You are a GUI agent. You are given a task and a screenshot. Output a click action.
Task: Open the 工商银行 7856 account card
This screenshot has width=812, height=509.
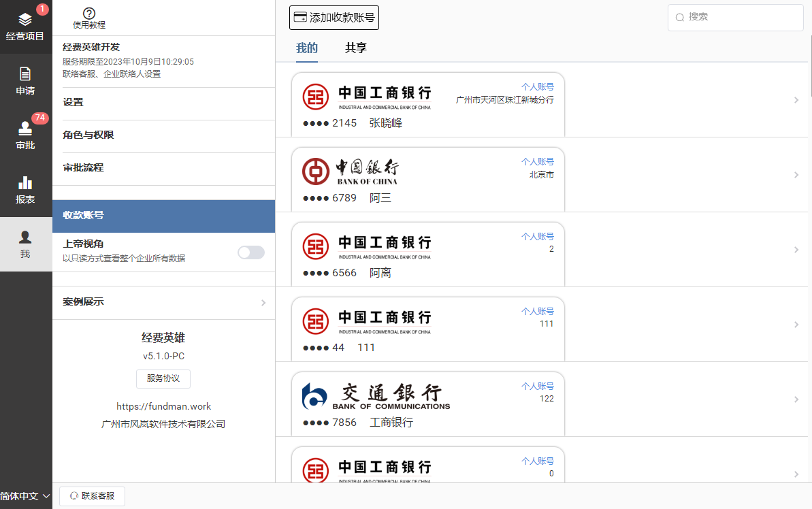point(428,404)
